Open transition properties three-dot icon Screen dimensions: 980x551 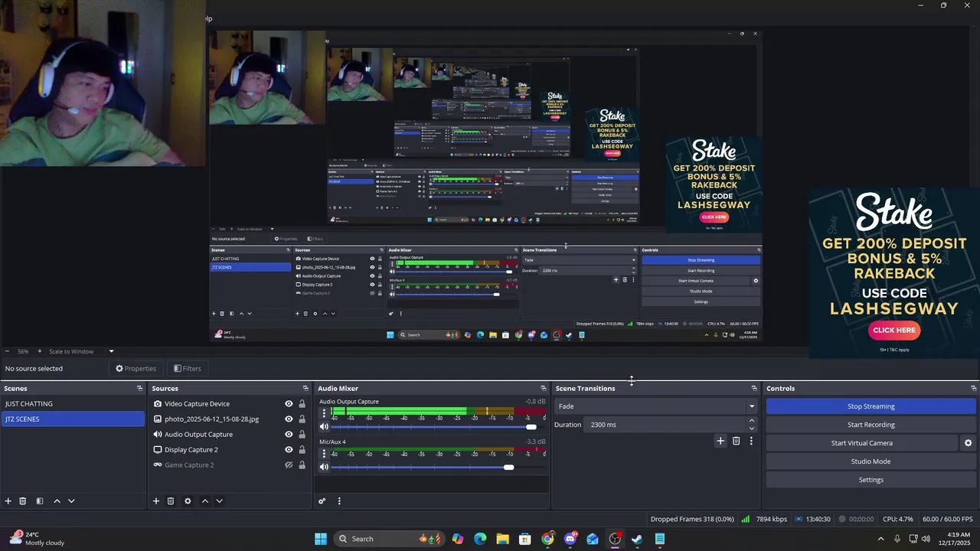(x=751, y=441)
